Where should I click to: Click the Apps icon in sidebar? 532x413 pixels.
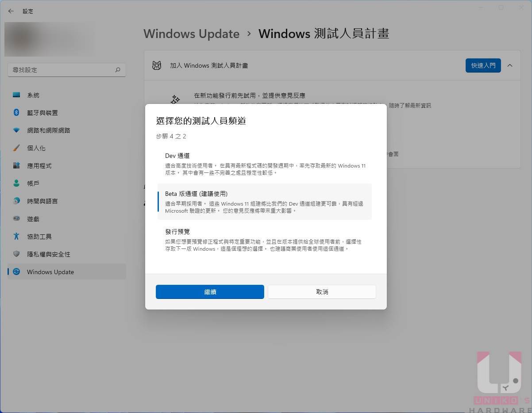tap(16, 166)
